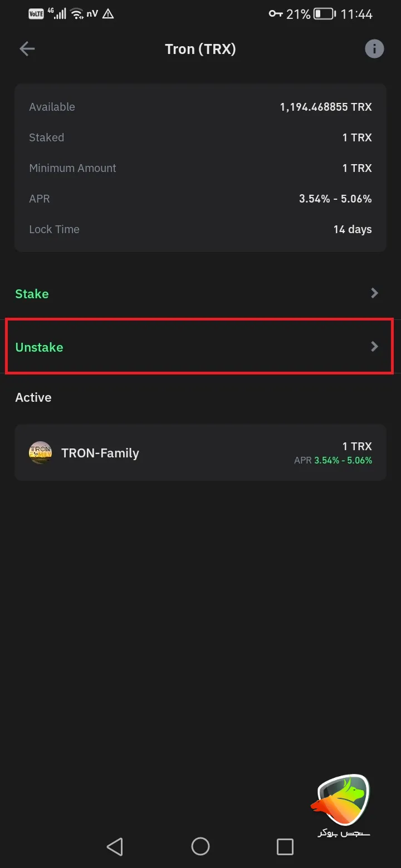Tap the VPN key icon in status bar

[275, 14]
